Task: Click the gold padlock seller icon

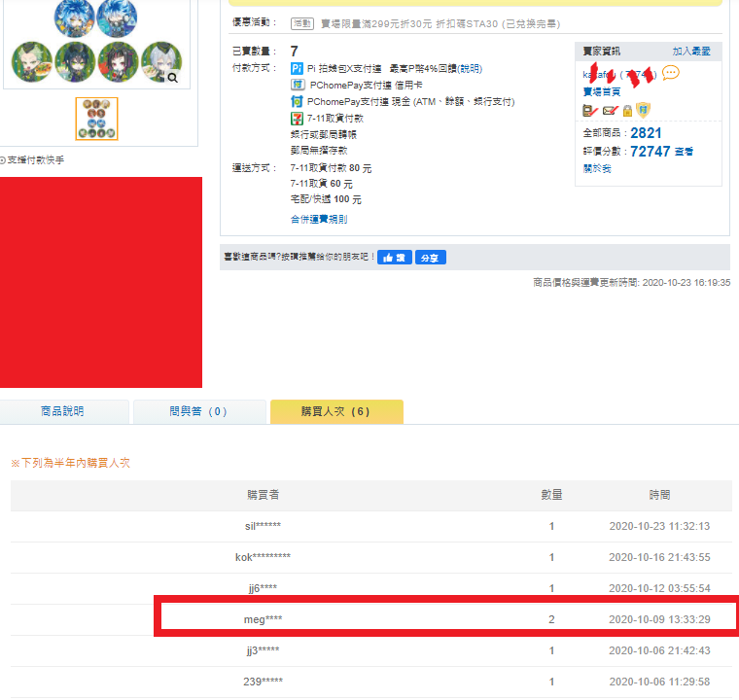Action: point(627,111)
